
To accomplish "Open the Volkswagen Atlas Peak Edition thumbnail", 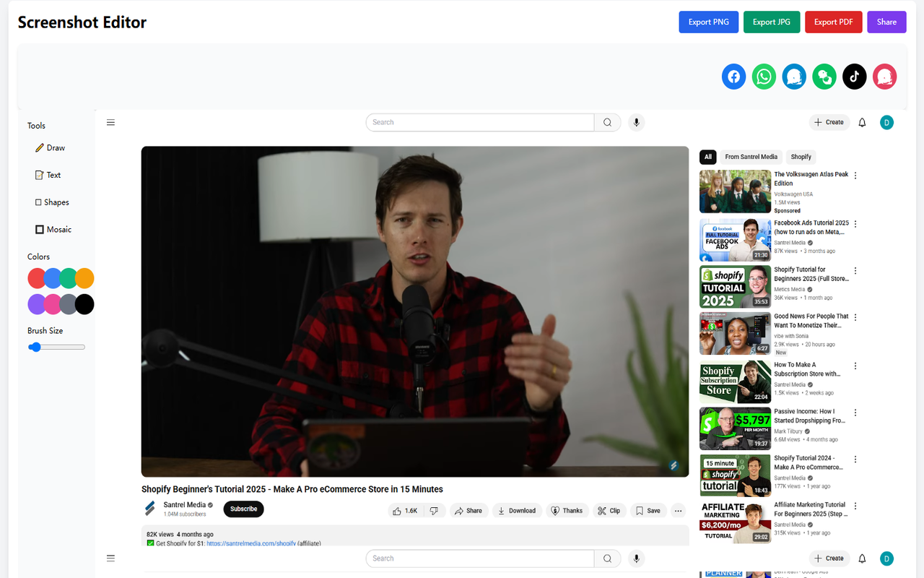I will 735,191.
